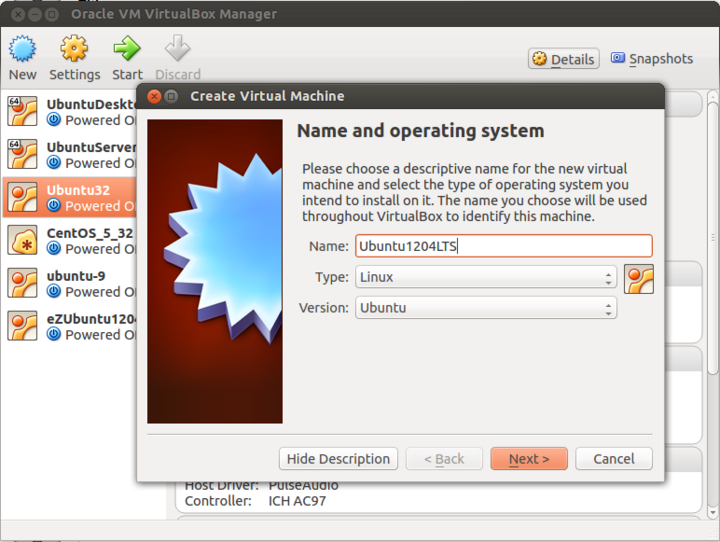Image resolution: width=720 pixels, height=542 pixels.
Task: Click the vertical scrollbar in VirtualBox Manager
Action: (x=712, y=239)
